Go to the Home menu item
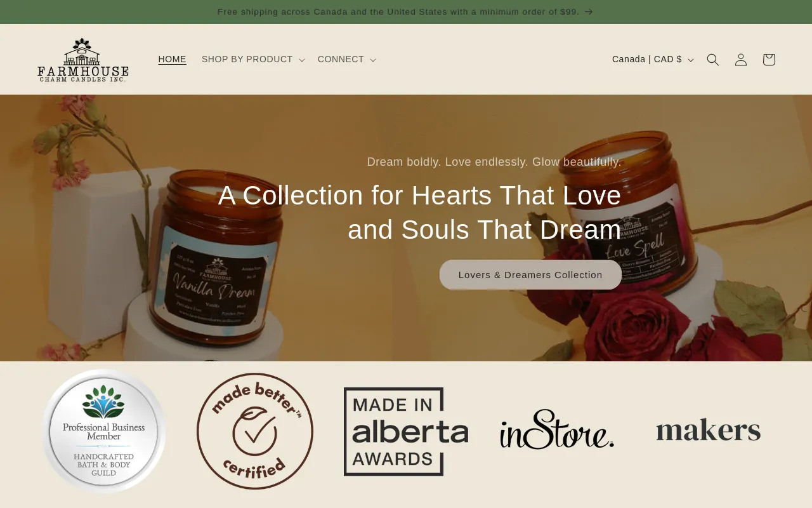Image resolution: width=812 pixels, height=508 pixels. click(172, 60)
